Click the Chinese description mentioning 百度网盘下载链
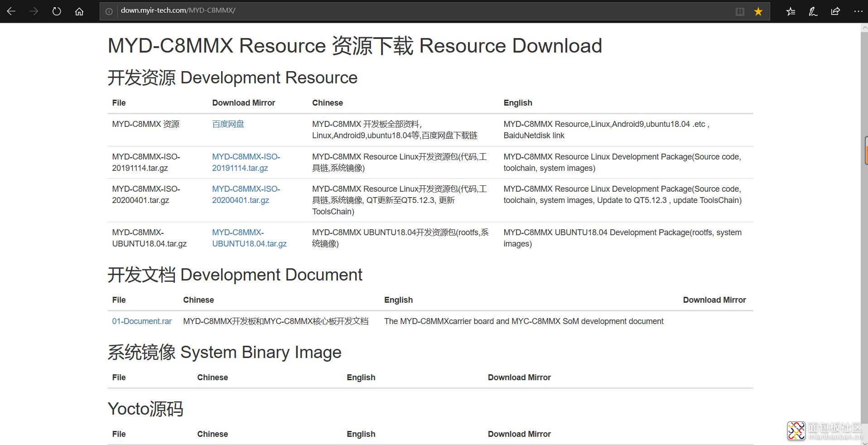The image size is (868, 445). coord(395,130)
